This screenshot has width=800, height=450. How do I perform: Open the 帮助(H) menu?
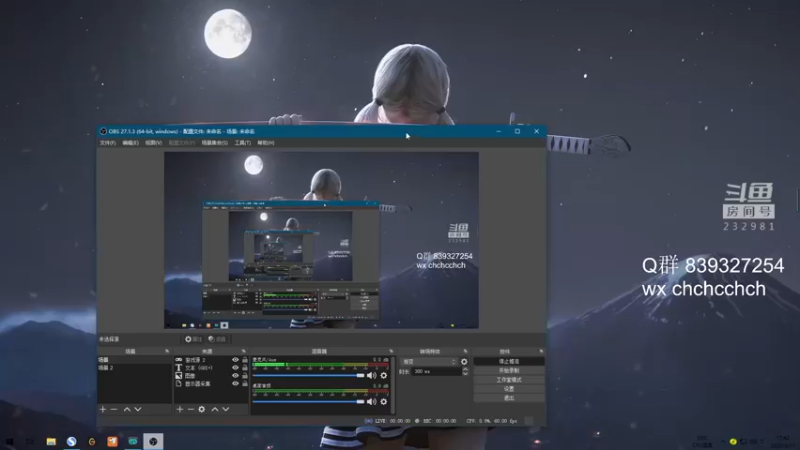click(x=266, y=143)
